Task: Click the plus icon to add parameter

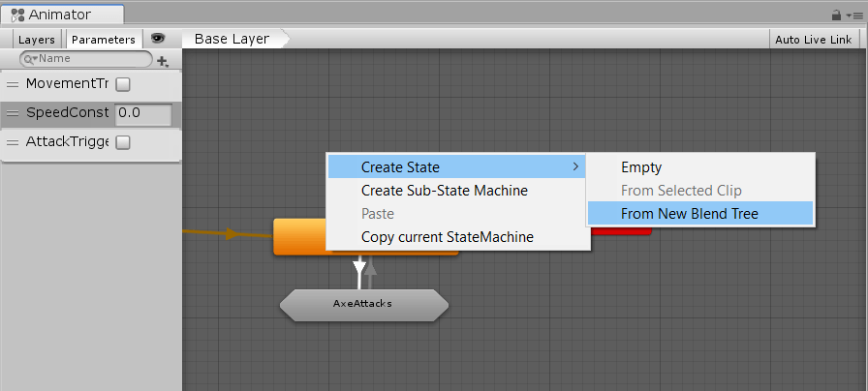Action: [x=162, y=60]
